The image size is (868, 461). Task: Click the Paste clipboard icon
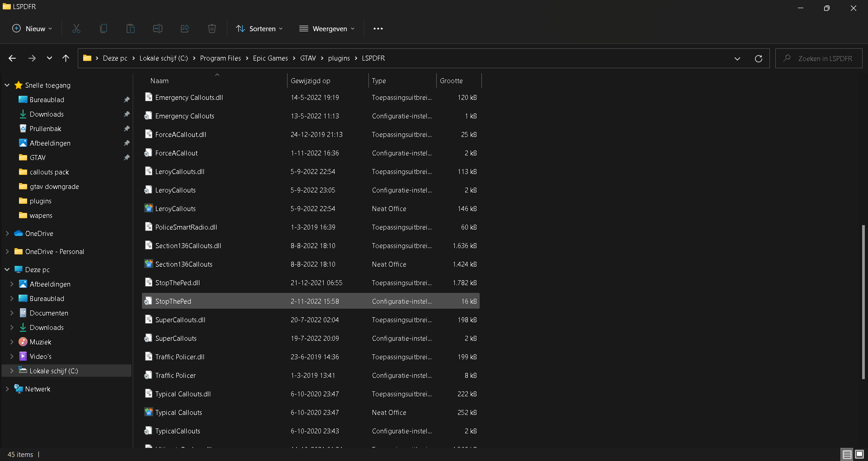coord(131,28)
